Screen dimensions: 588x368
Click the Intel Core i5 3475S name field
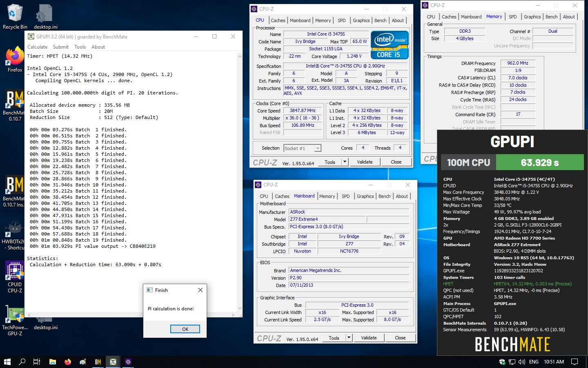pyautogui.click(x=326, y=34)
